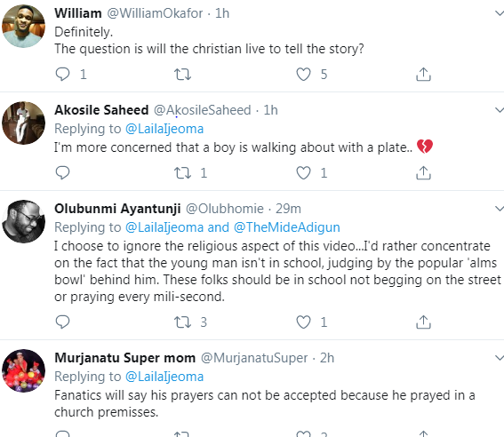This screenshot has width=504, height=437.
Task: Expand more menu on Olubunmi Ayantunji's tweet
Action: [x=499, y=209]
